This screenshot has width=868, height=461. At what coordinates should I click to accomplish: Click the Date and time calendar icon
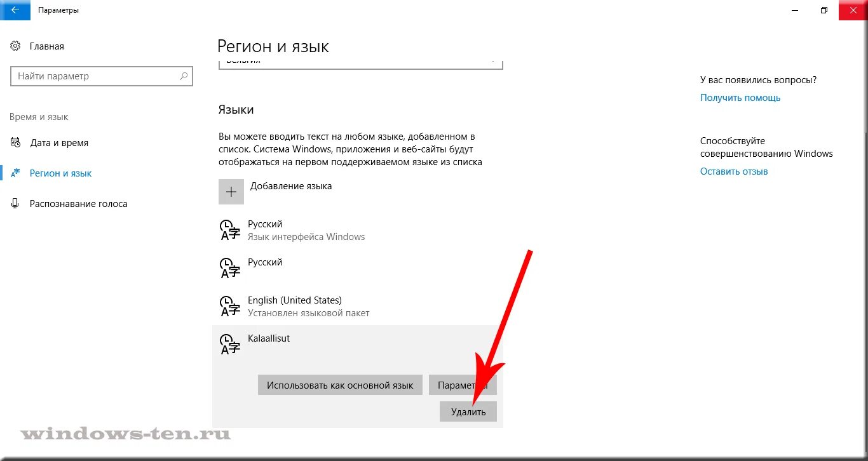tap(15, 143)
